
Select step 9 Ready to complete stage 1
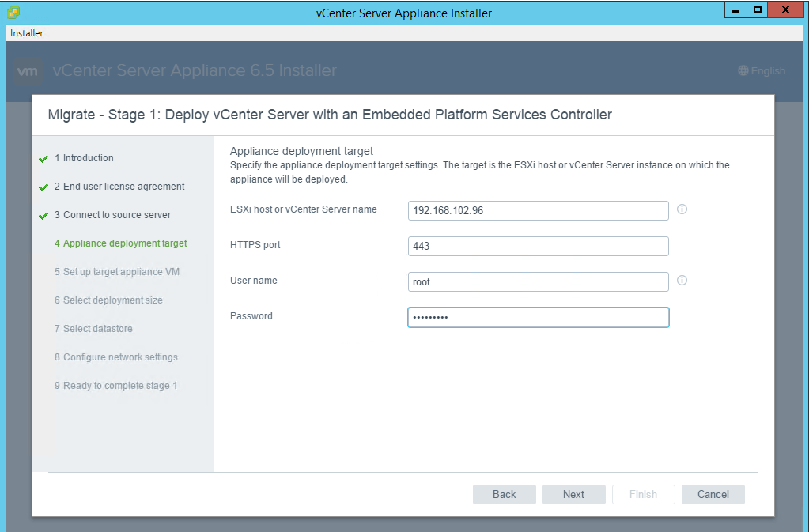[x=116, y=385]
